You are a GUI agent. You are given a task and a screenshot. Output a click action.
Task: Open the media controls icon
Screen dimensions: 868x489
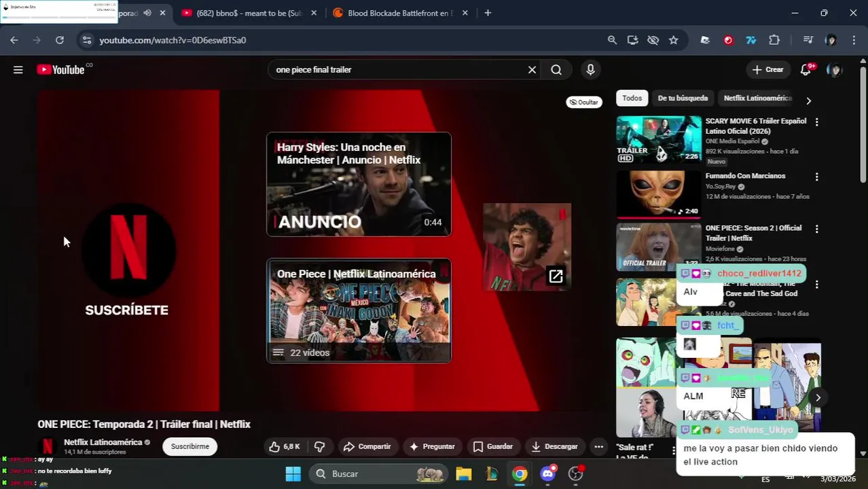[808, 40]
